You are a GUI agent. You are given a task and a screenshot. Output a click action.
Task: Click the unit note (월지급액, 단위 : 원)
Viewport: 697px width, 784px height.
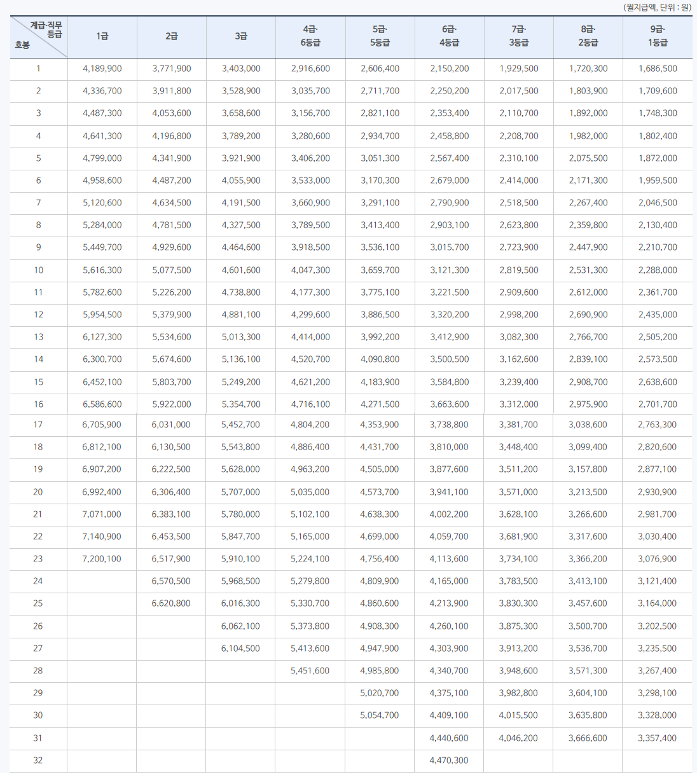coord(657,7)
